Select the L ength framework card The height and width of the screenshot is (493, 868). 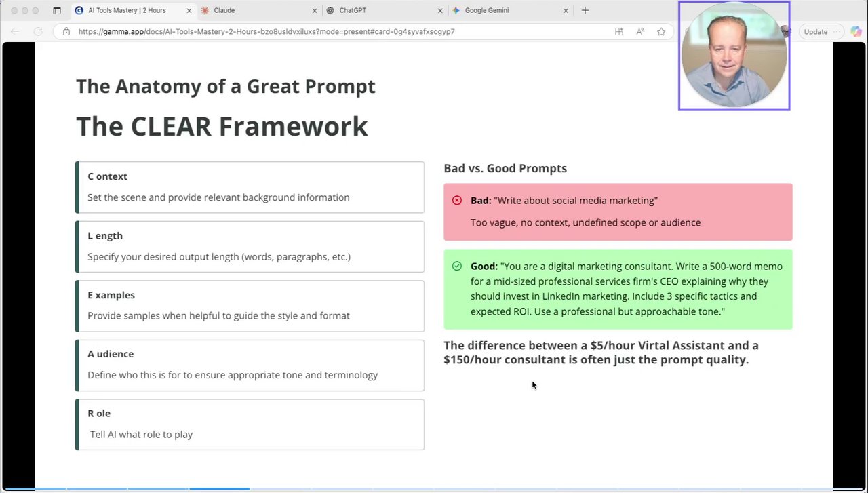click(250, 247)
